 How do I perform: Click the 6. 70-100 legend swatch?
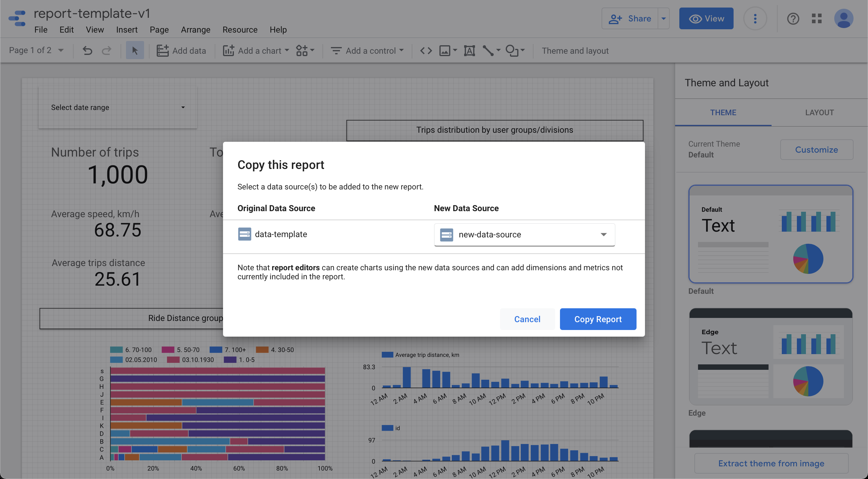pyautogui.click(x=116, y=350)
